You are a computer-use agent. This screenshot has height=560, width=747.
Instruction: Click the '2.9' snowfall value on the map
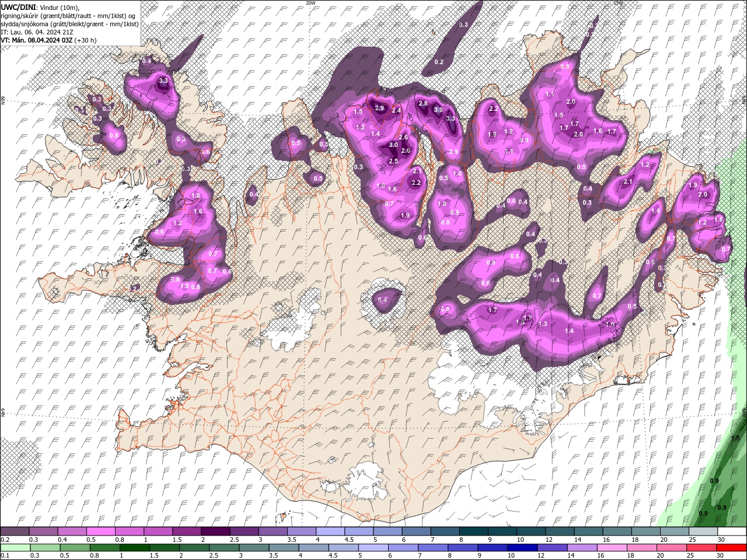(x=379, y=108)
